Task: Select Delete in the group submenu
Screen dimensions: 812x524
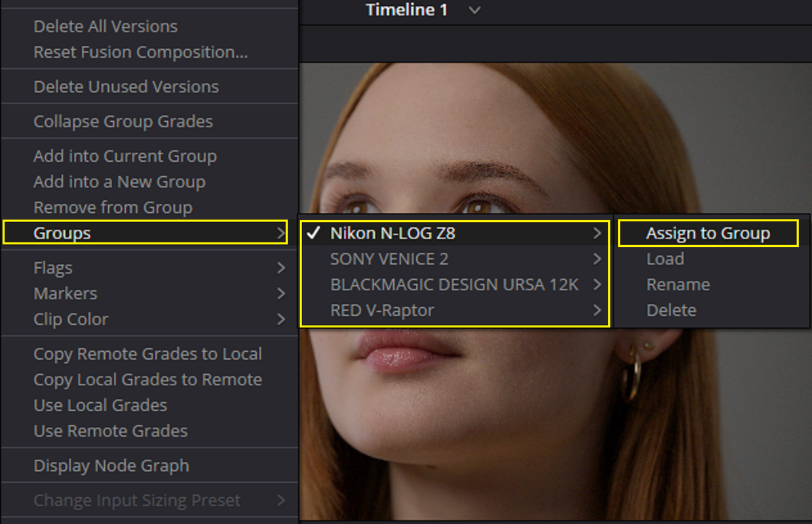Action: tap(671, 310)
